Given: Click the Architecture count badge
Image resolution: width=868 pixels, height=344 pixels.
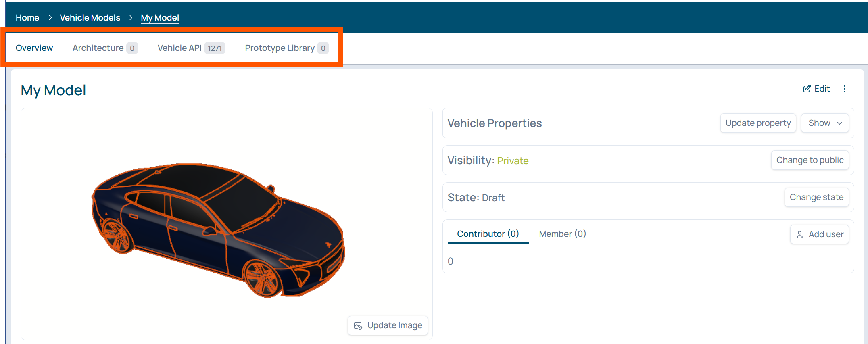Looking at the screenshot, I should tap(132, 48).
